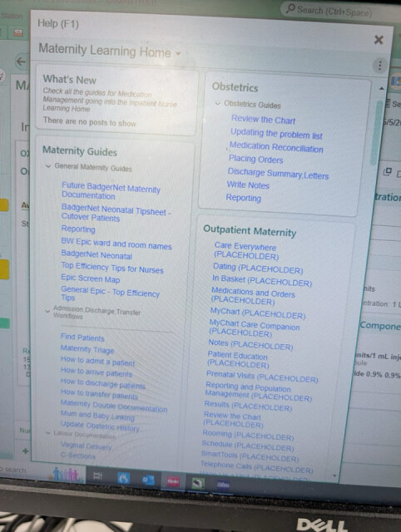
Task: Open the Outlook icon on the taskbar
Action: point(148,480)
